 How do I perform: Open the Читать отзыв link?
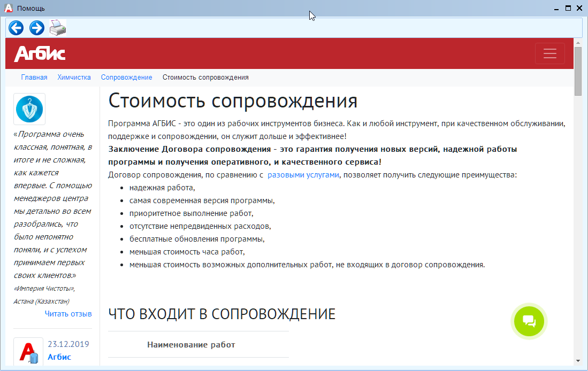(x=68, y=314)
